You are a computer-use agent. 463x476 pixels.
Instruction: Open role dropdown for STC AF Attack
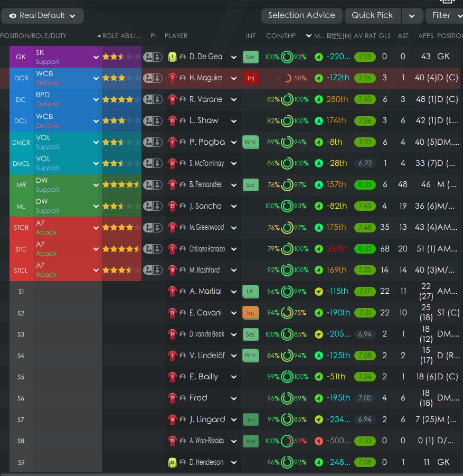tap(96, 249)
